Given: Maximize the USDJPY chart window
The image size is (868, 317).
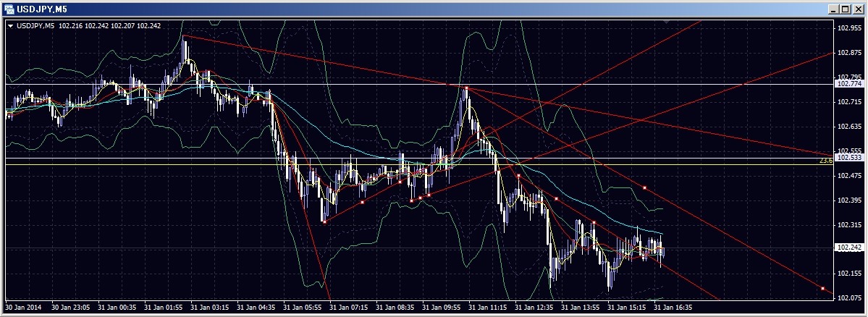Looking at the screenshot, I should click(x=844, y=8).
